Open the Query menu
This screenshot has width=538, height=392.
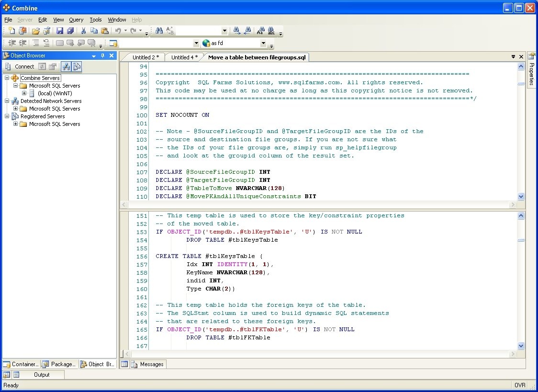[76, 20]
